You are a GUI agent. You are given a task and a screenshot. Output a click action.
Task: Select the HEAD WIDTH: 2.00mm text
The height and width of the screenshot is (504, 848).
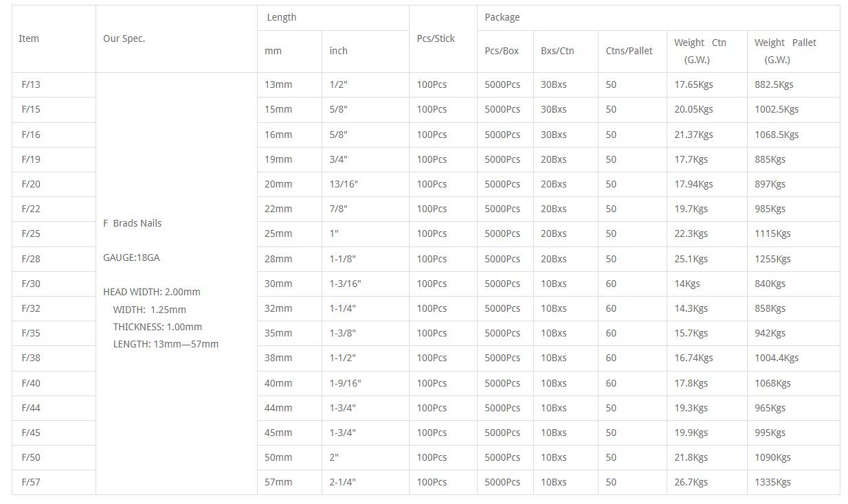pos(152,292)
